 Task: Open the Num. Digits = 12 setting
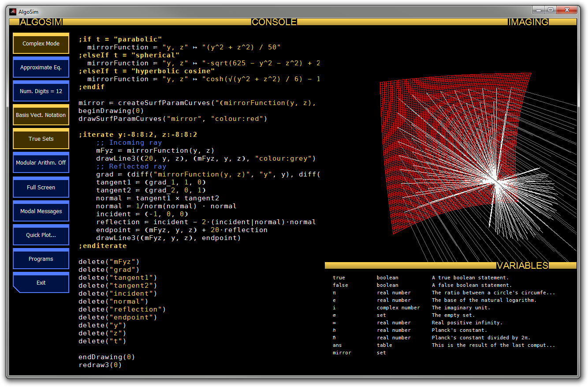pyautogui.click(x=41, y=91)
